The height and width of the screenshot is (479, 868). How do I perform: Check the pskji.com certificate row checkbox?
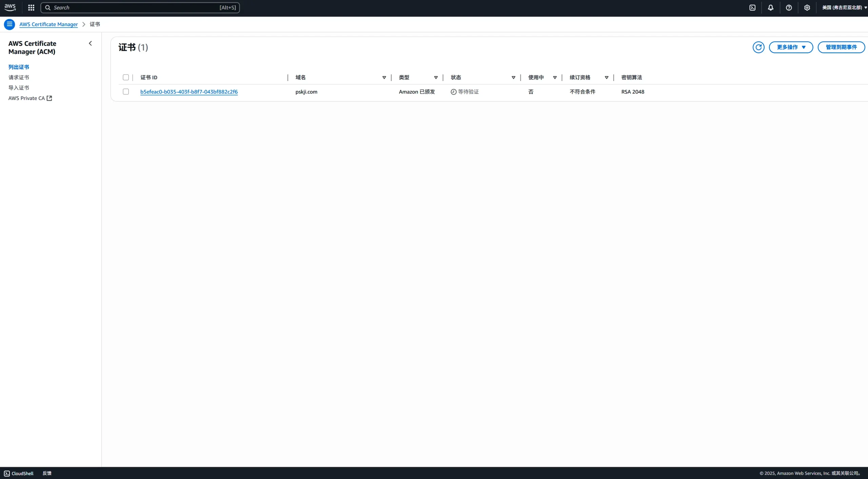tap(126, 92)
